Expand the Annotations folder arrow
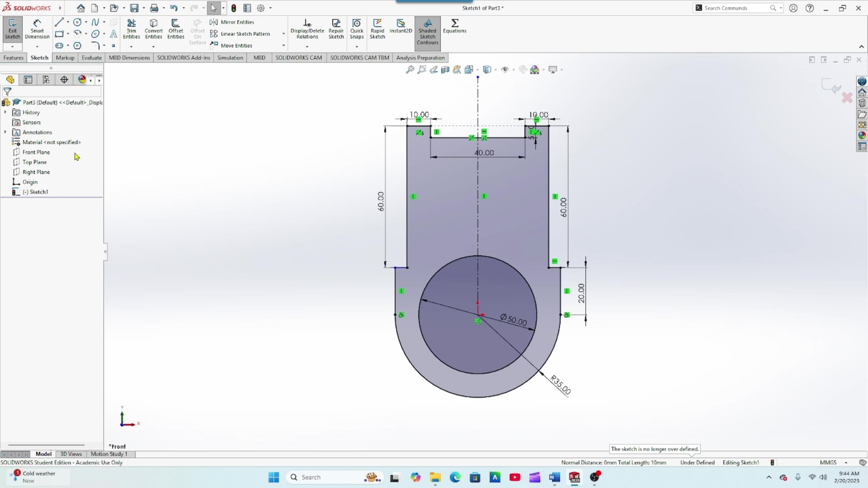The image size is (868, 488). click(x=5, y=132)
